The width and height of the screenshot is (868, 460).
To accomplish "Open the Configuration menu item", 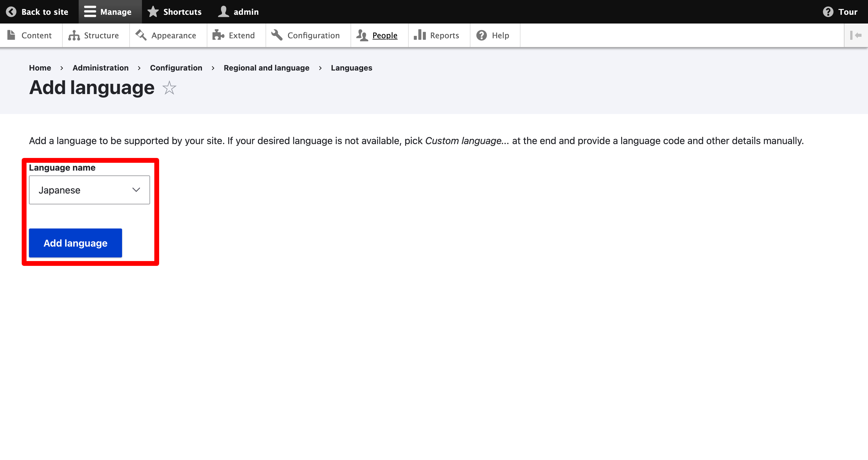I will (x=313, y=35).
